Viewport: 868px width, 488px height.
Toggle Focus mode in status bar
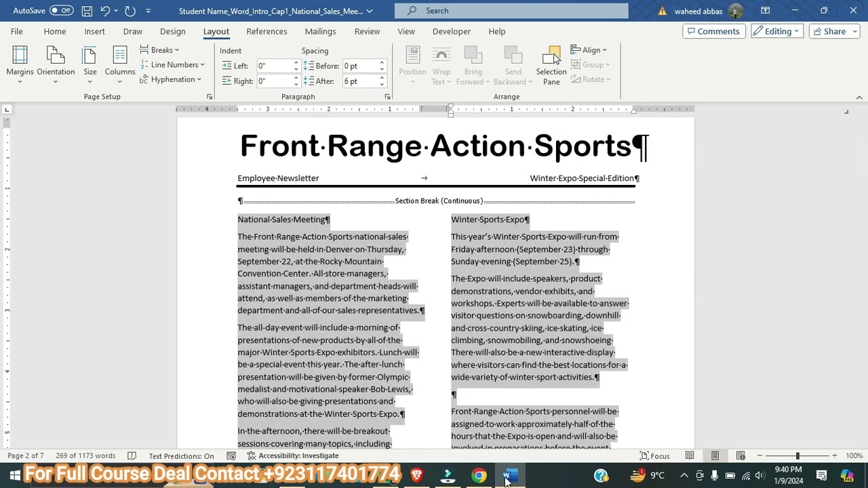(655, 456)
